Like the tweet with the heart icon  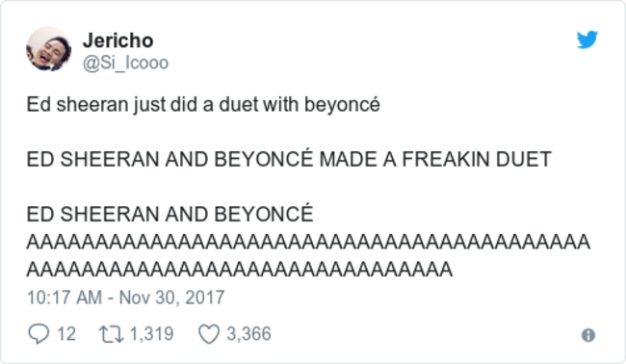pyautogui.click(x=209, y=333)
